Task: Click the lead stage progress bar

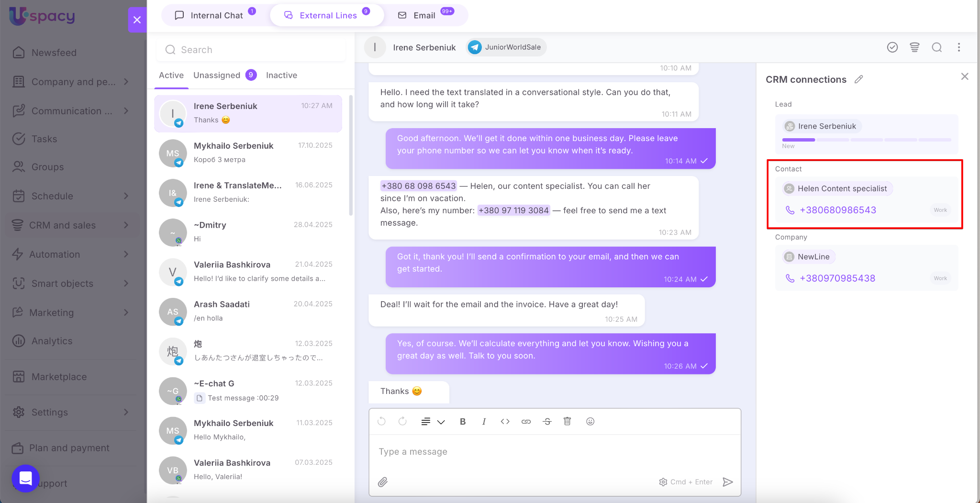Action: tap(866, 140)
